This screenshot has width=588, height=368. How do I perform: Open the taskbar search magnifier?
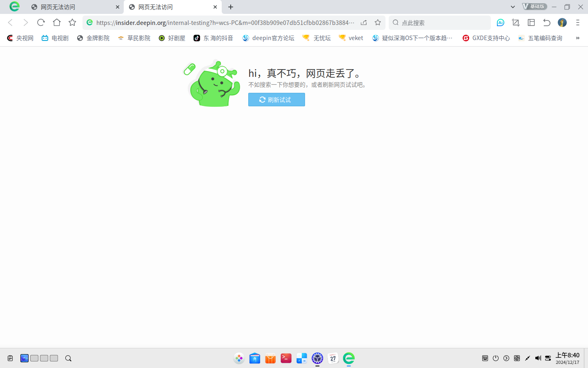pyautogui.click(x=68, y=358)
